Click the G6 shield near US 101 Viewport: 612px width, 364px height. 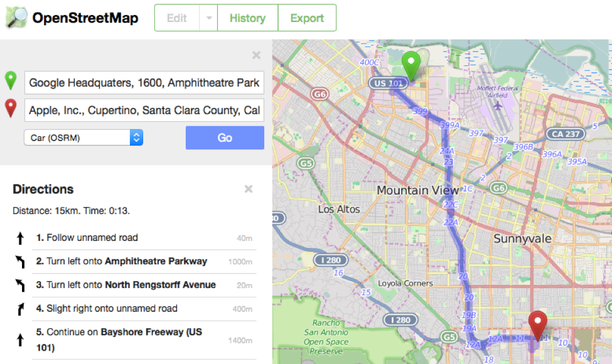point(319,94)
